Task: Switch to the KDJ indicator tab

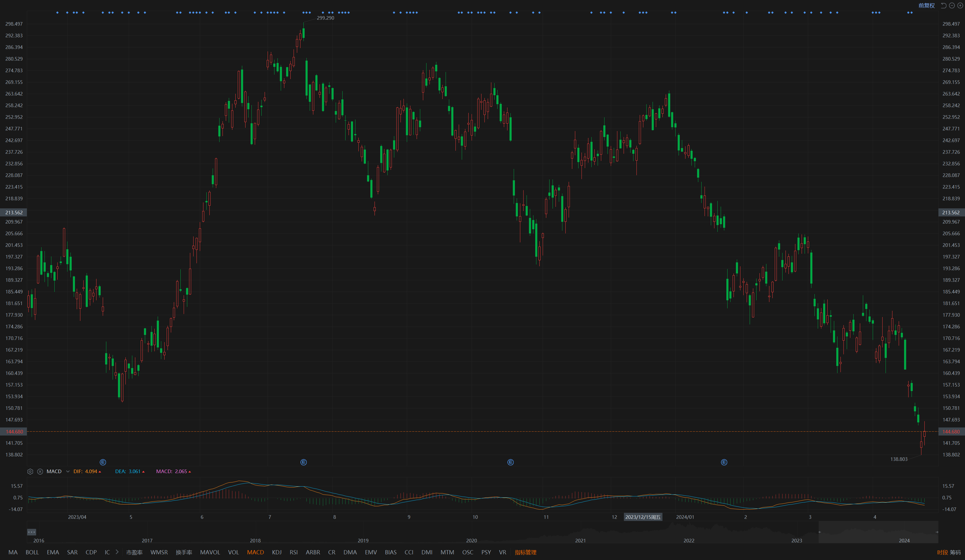Action: point(277,552)
